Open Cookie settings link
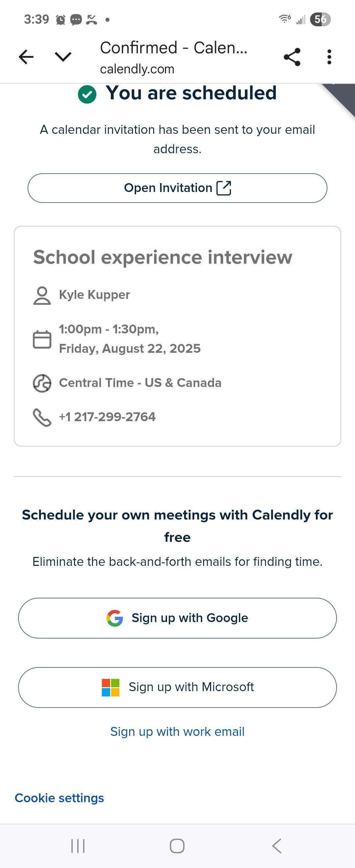Image resolution: width=355 pixels, height=868 pixels. click(x=59, y=798)
